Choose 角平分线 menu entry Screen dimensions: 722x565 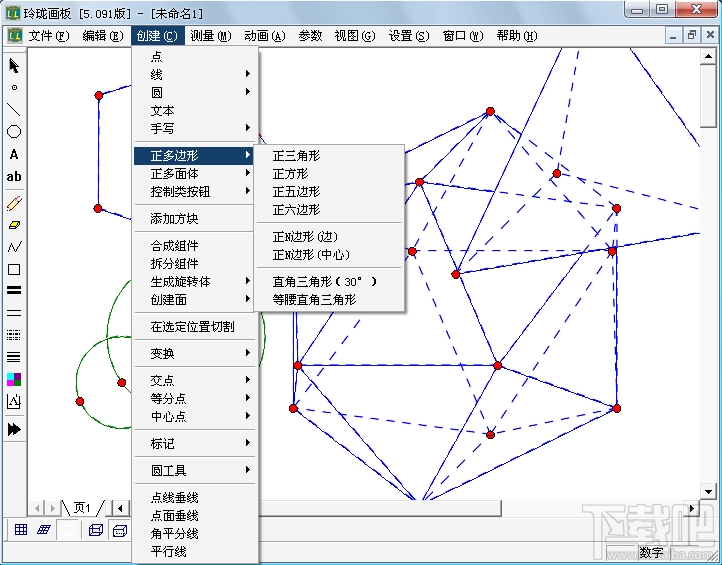(195, 533)
